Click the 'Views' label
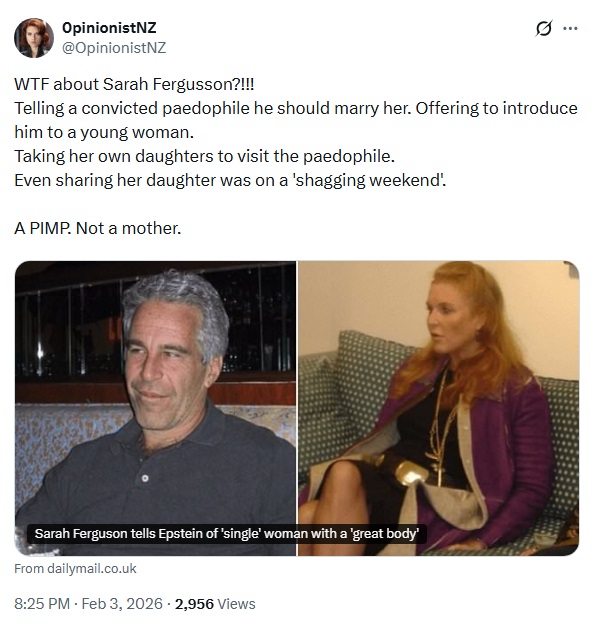This screenshot has width=592, height=630. 236,604
